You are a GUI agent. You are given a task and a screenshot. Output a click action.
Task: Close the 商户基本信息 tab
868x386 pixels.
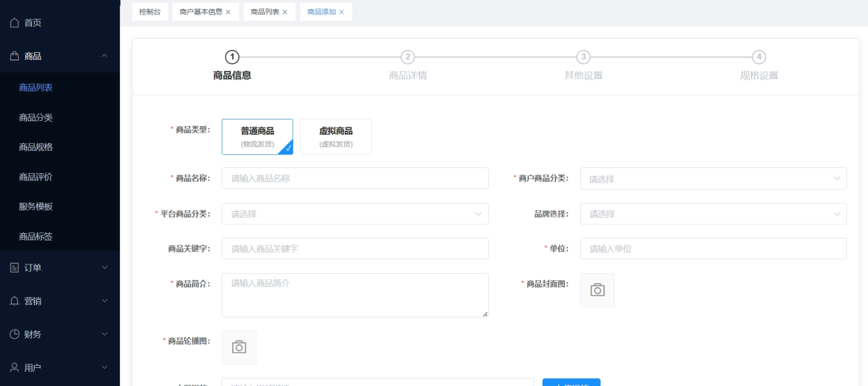click(x=229, y=12)
